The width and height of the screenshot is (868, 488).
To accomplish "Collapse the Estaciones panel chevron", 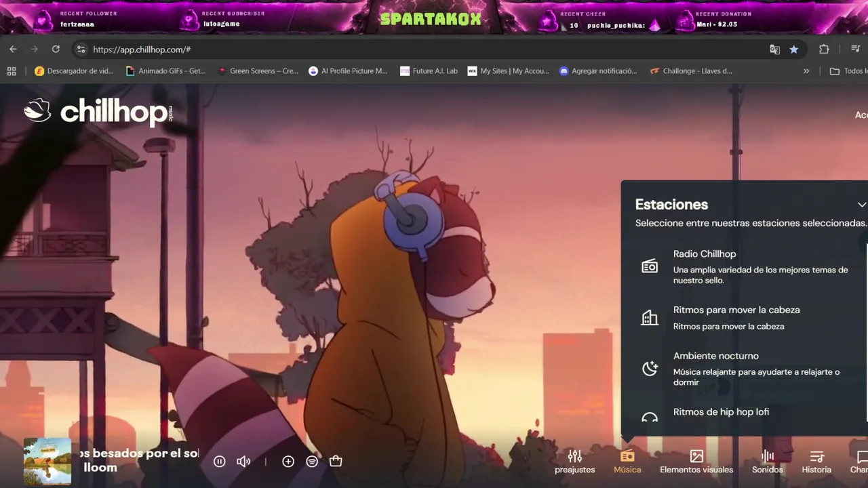I will point(861,205).
